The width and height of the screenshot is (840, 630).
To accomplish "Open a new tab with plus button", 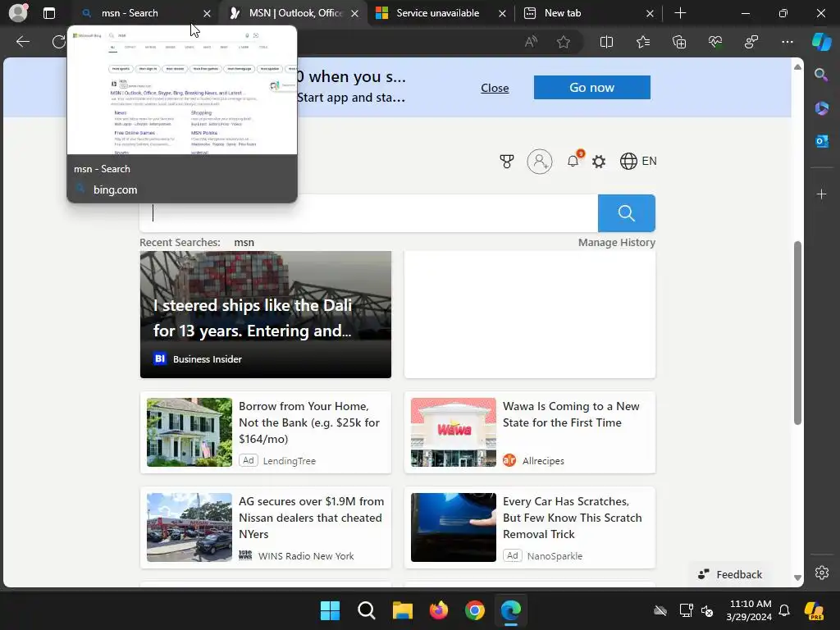I will pos(680,13).
